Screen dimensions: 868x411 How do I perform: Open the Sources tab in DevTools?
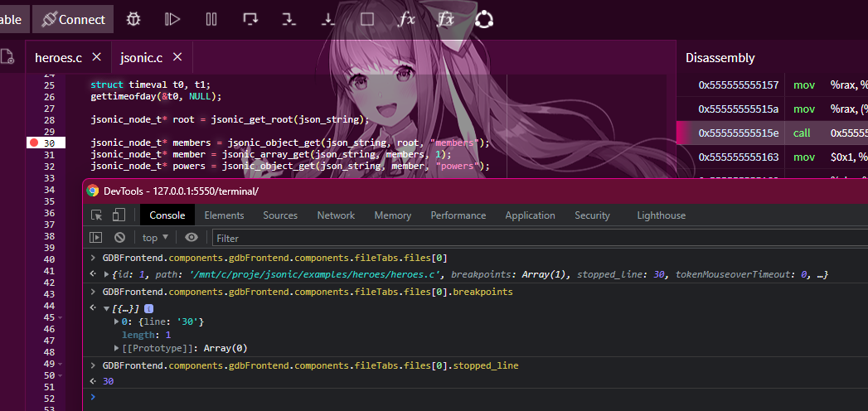pyautogui.click(x=280, y=215)
